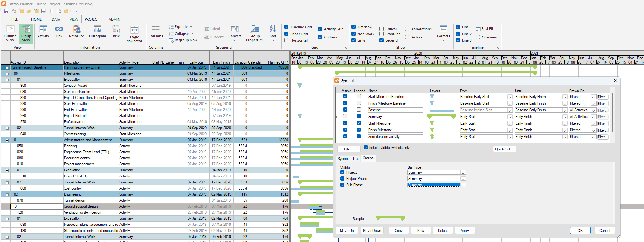The width and height of the screenshot is (644, 242).
Task: Click Contract Award milestone marker in Gantt
Action: pos(300,86)
